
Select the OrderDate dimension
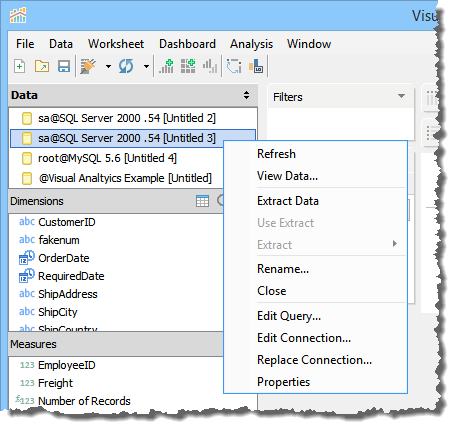64,258
